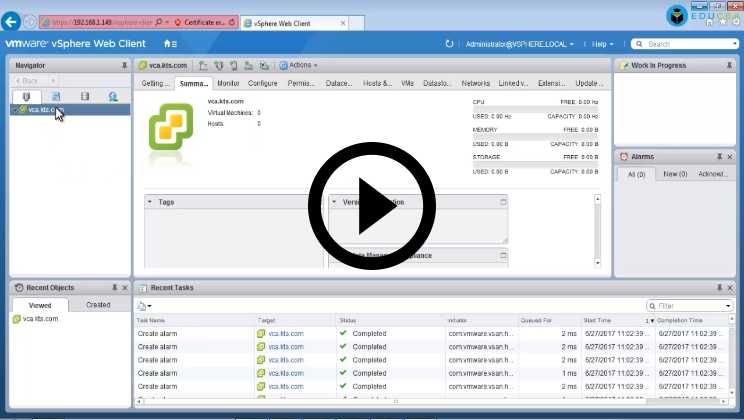
Task: Open vca.kts.com link in Recent Objects
Action: click(40, 319)
